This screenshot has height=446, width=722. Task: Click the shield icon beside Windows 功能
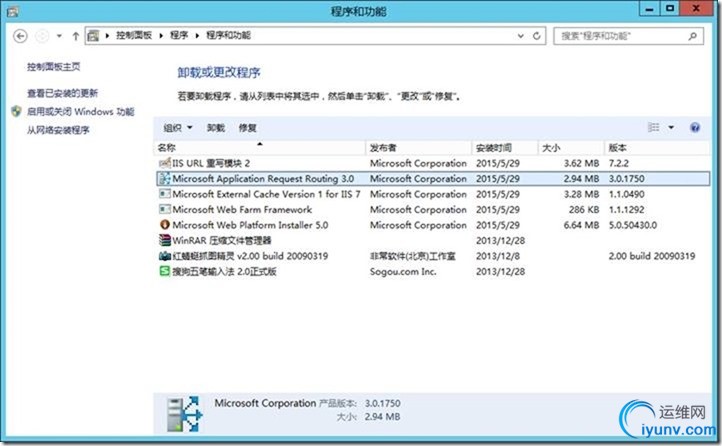click(x=17, y=111)
